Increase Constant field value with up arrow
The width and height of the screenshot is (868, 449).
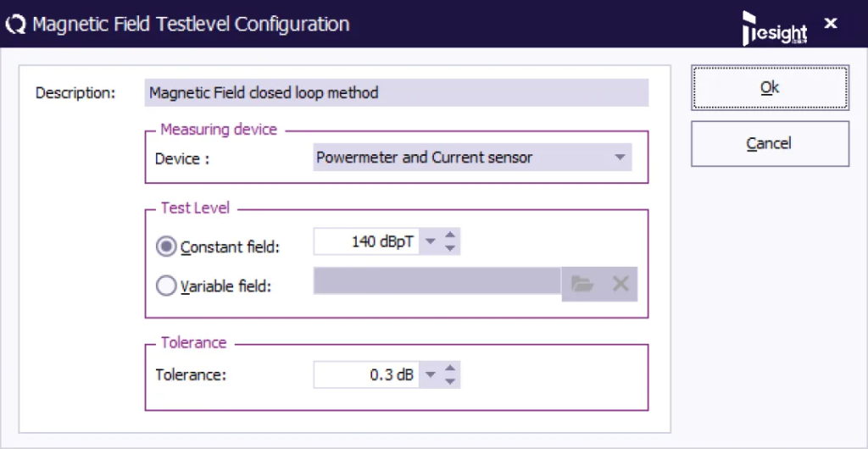[450, 235]
